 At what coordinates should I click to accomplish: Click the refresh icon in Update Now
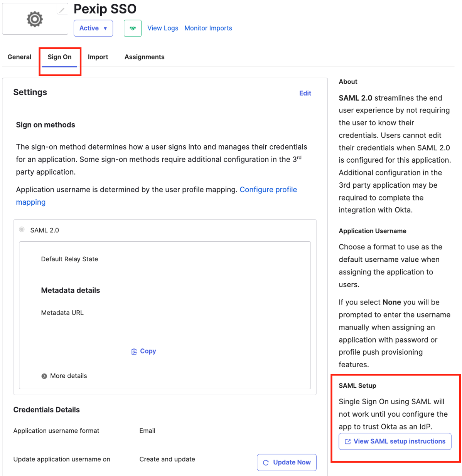tap(266, 463)
